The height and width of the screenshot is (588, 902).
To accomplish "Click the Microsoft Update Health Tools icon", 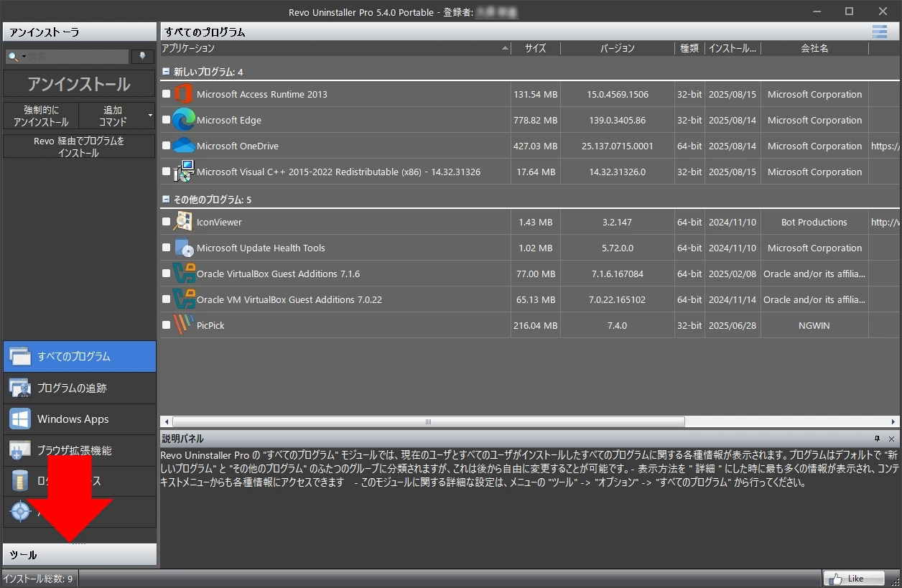I will pos(184,248).
